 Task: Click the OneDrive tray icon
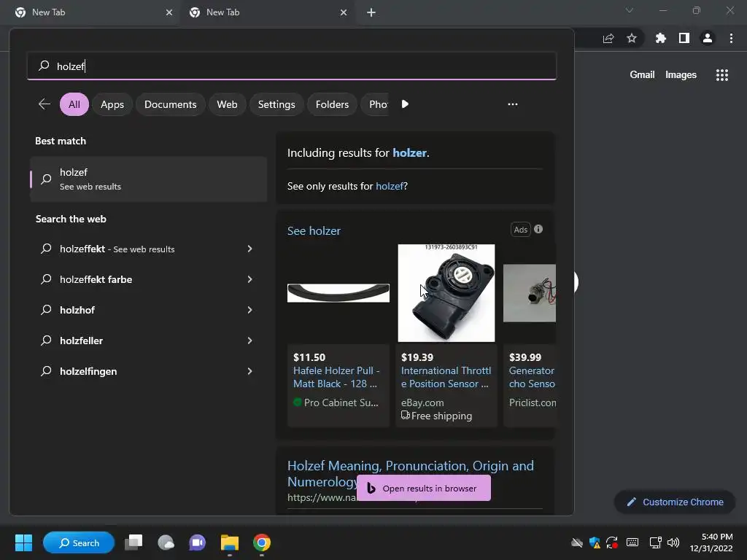(x=577, y=542)
